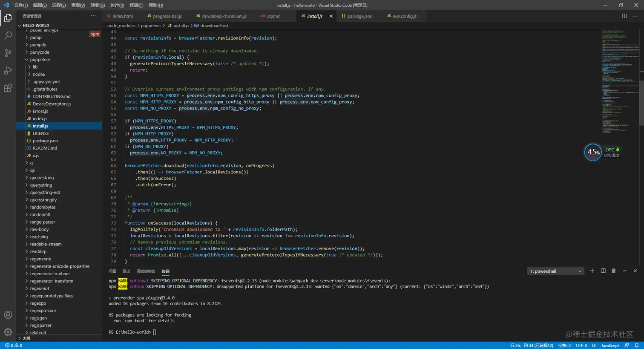Click the split editor icon
The height and width of the screenshot is (349, 644).
pos(624,16)
